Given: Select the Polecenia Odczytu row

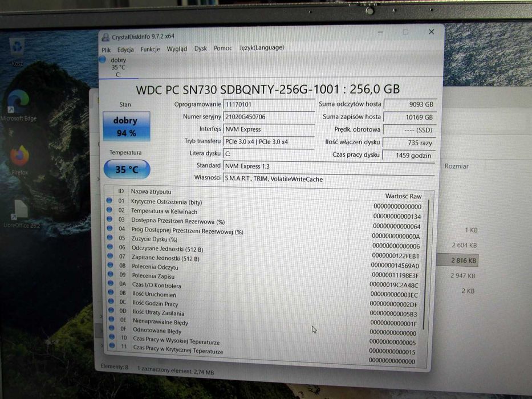Looking at the screenshot, I should [264, 269].
